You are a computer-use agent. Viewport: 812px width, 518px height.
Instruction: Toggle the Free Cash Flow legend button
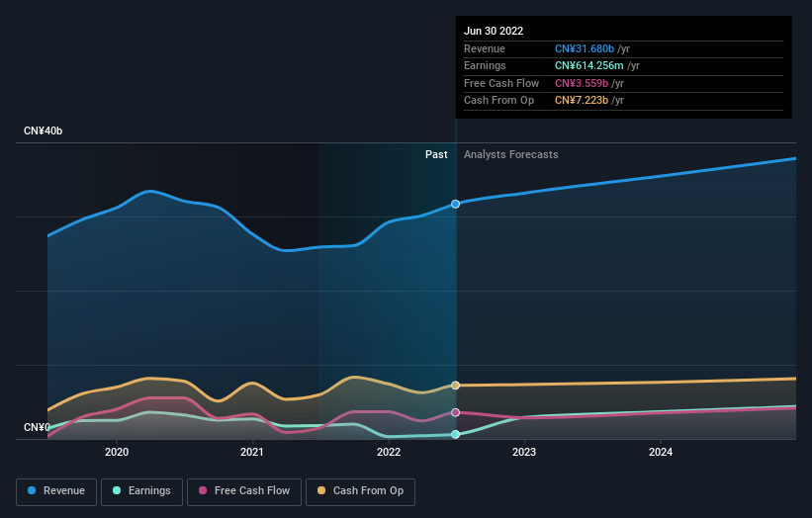tap(244, 491)
